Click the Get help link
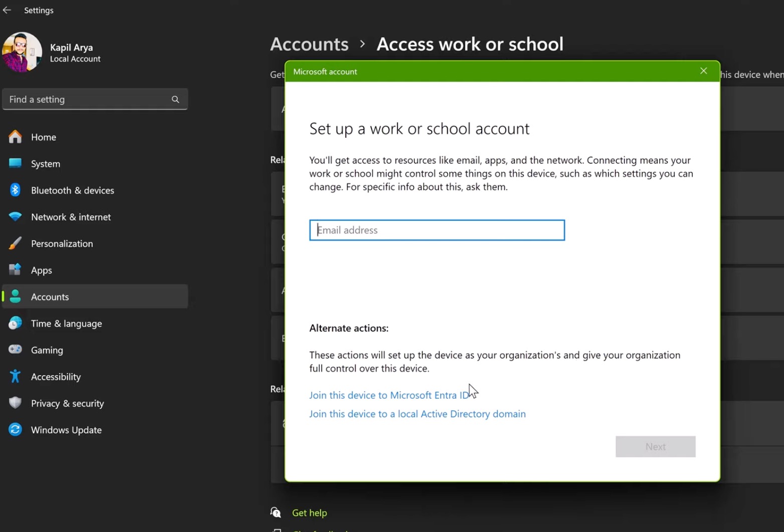Screen dimensions: 784x532 [x=309, y=512]
